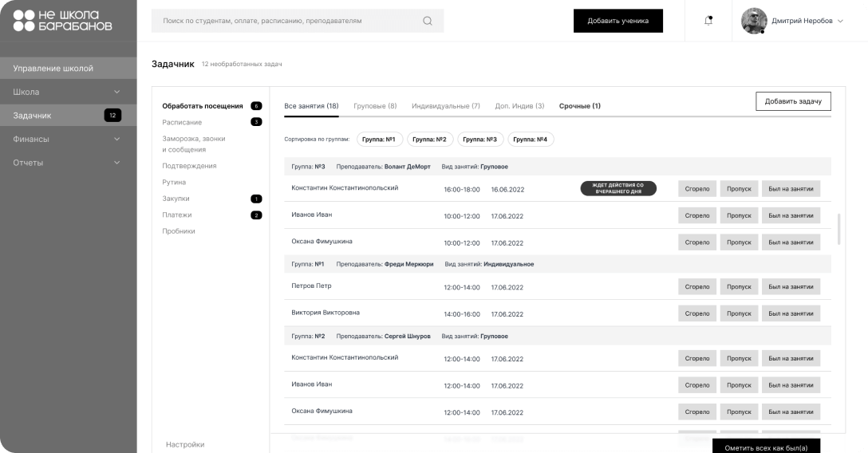This screenshot has height=453, width=868.
Task: Open notifications bell icon
Action: (708, 21)
